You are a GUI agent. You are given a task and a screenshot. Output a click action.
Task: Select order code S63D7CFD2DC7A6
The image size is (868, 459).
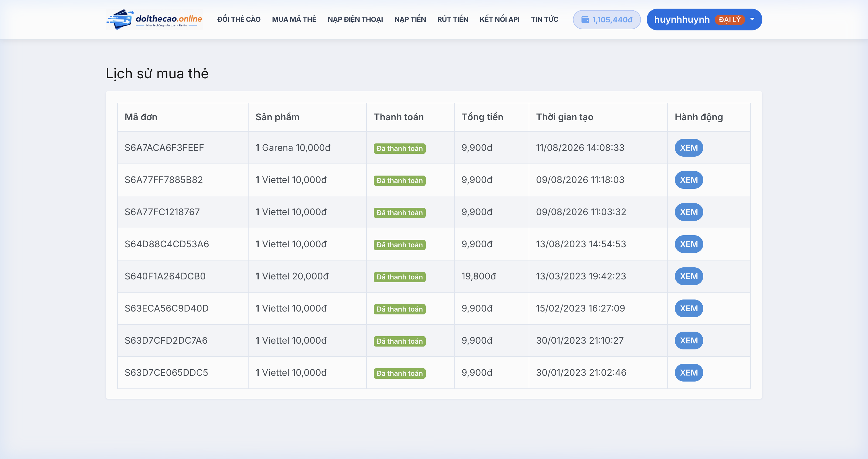tap(166, 341)
